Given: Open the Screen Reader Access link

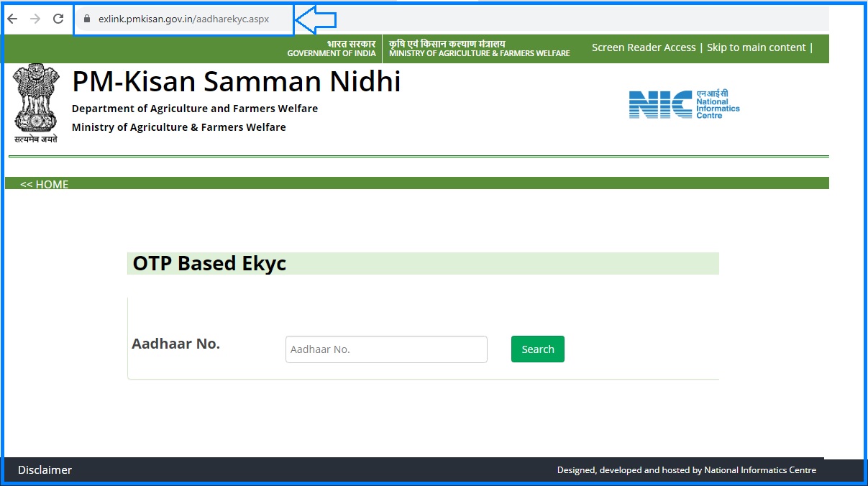Looking at the screenshot, I should pos(644,47).
